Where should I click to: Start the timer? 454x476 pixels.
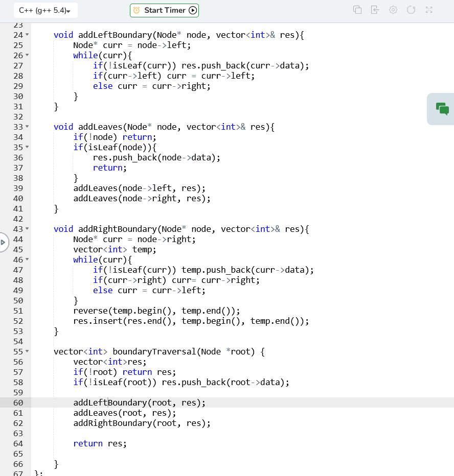[165, 10]
